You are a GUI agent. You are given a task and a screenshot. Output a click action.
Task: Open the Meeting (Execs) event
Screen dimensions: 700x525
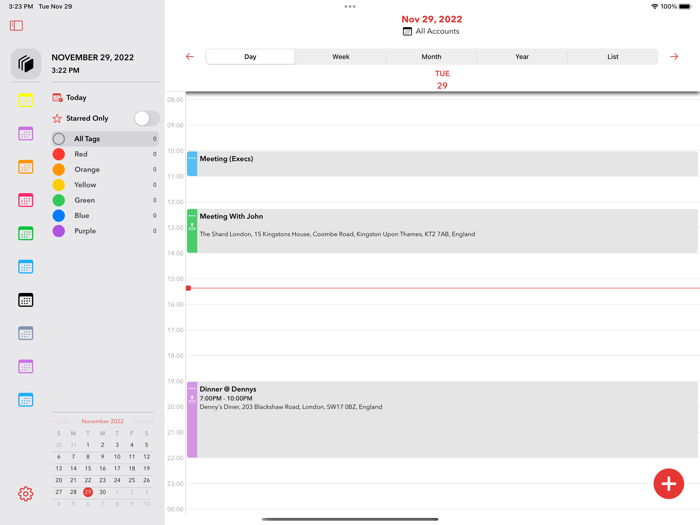tap(442, 163)
